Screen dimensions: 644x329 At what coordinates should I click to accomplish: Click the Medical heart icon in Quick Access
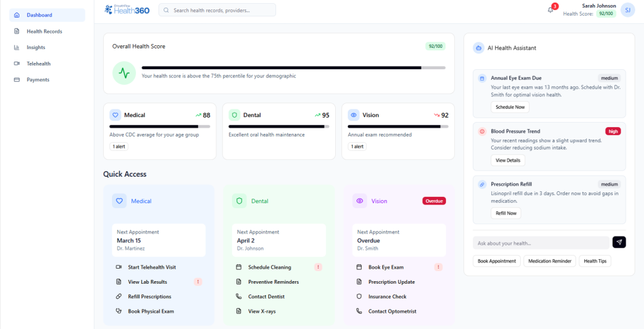click(x=119, y=201)
